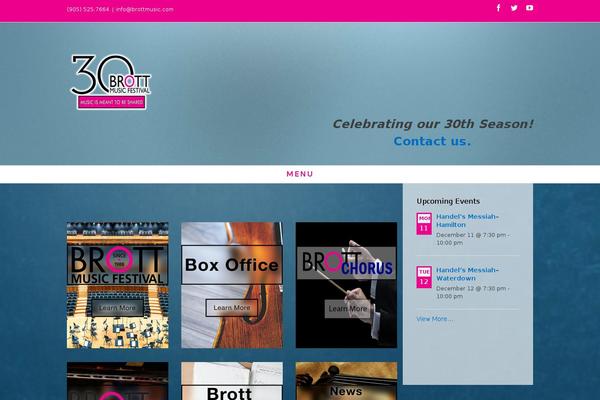The height and width of the screenshot is (400, 600).
Task: Click December 11 @ 7:30 pm time text
Action: point(473,239)
